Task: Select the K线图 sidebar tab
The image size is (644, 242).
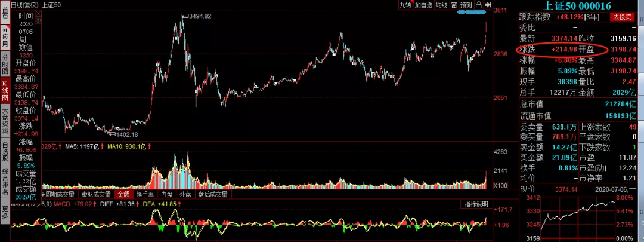Action: coord(5,91)
